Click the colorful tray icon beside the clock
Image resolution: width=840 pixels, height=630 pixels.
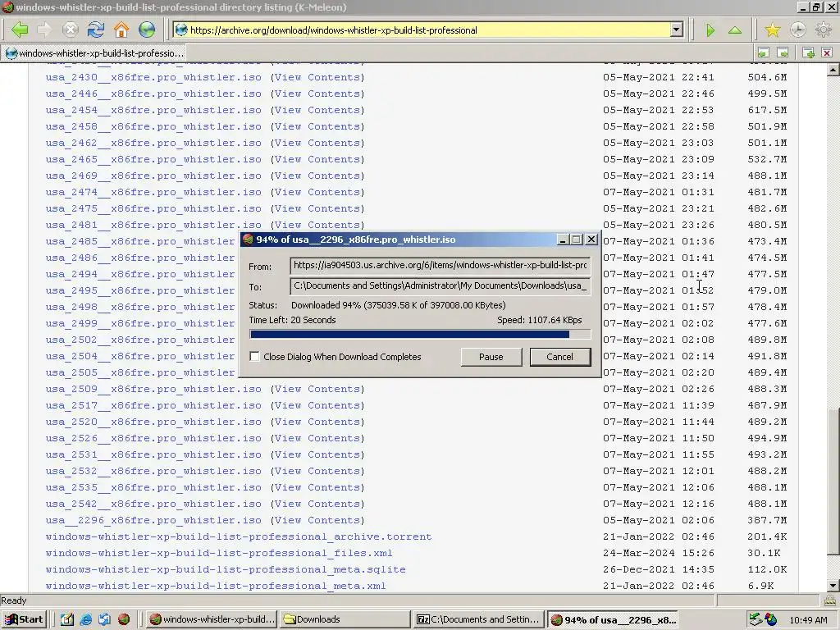pos(771,619)
